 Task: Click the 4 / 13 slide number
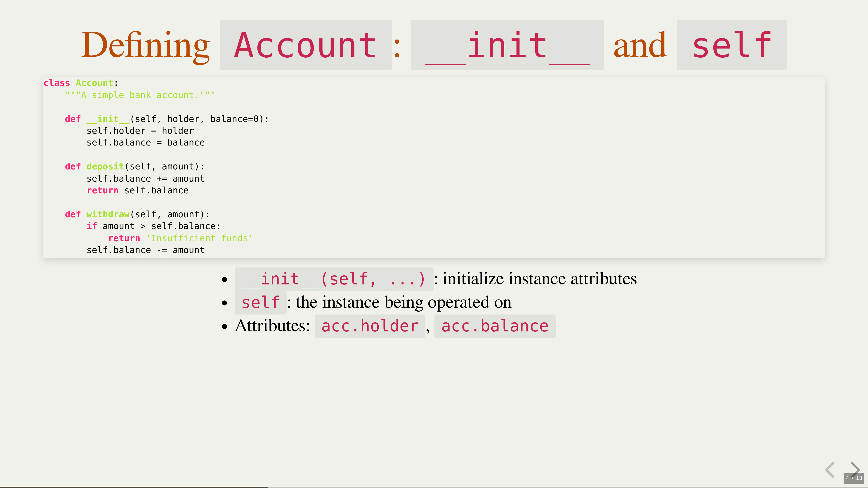tap(854, 478)
